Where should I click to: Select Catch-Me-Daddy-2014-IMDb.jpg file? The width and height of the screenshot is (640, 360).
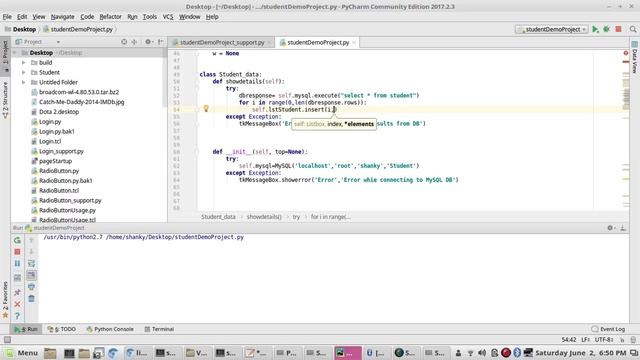click(81, 102)
